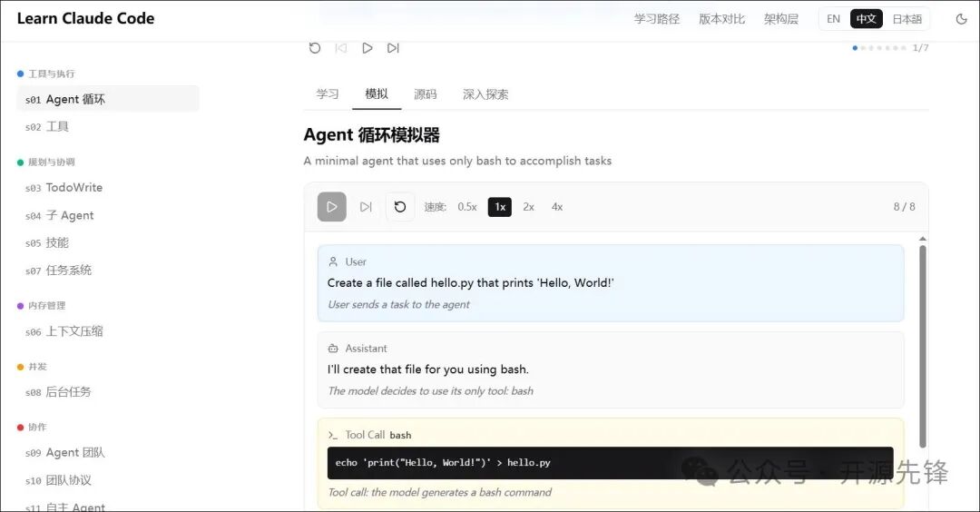Reset the Agent loop simulator
The height and width of the screenshot is (512, 980).
(400, 207)
